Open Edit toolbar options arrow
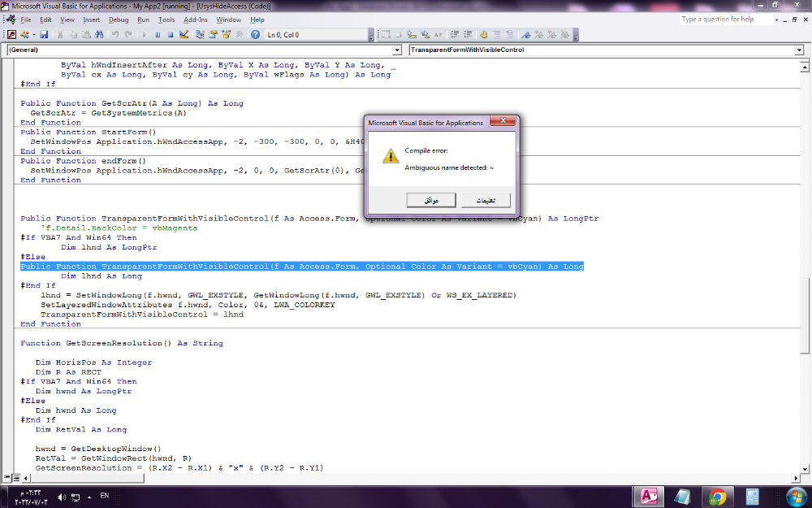The width and height of the screenshot is (812, 508). (x=576, y=35)
